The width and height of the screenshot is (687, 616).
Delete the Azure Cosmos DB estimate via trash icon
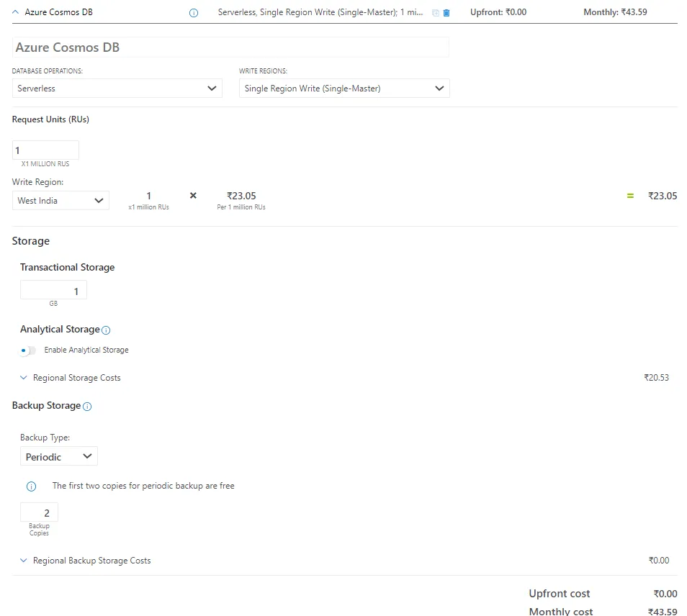click(446, 12)
